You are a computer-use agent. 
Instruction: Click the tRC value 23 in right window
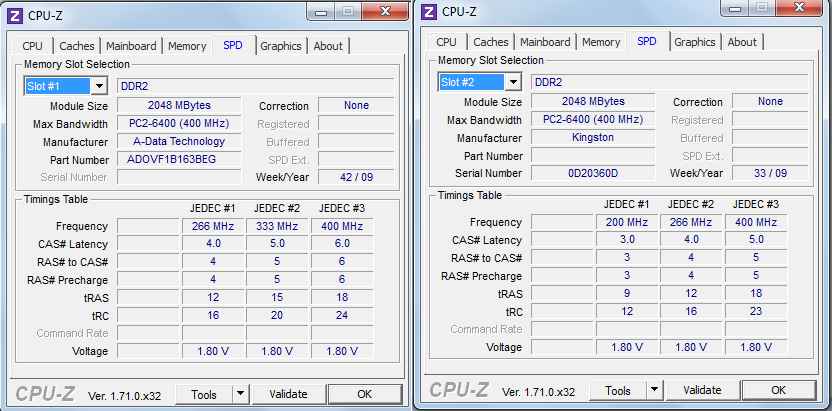[x=756, y=311]
